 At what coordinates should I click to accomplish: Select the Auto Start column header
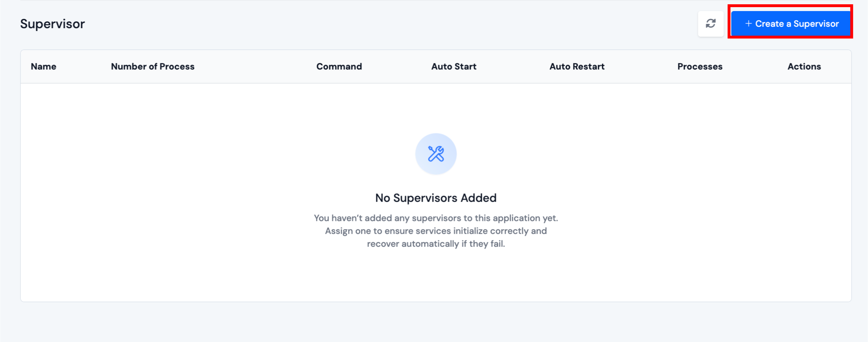coord(454,66)
